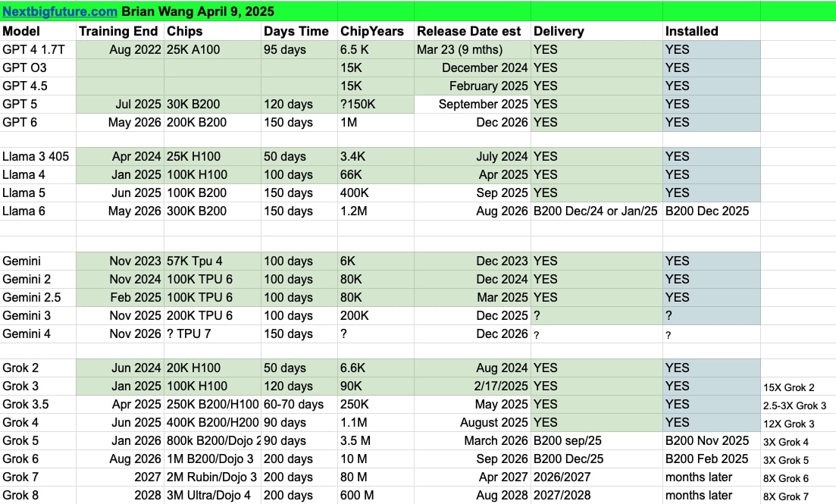Click the 'December 2024' release date cell
Viewport: 836px width, 504px height.
coord(472,67)
